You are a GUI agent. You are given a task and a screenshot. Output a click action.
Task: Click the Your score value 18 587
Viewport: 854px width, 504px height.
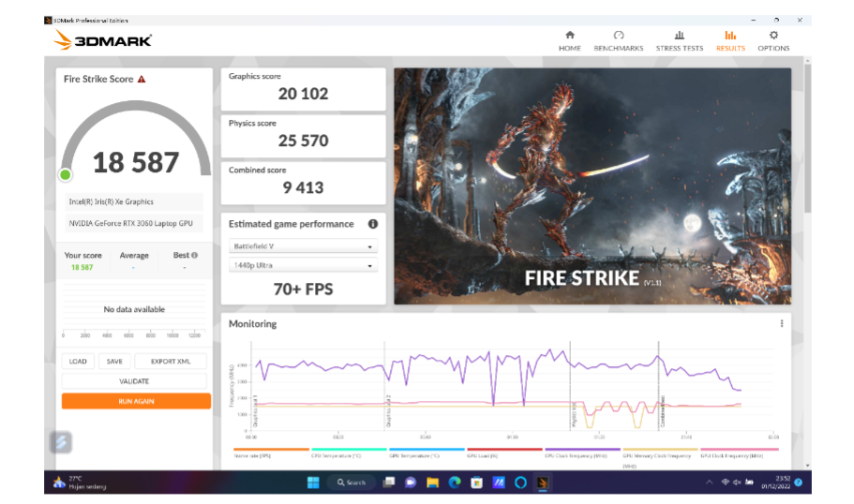82,267
